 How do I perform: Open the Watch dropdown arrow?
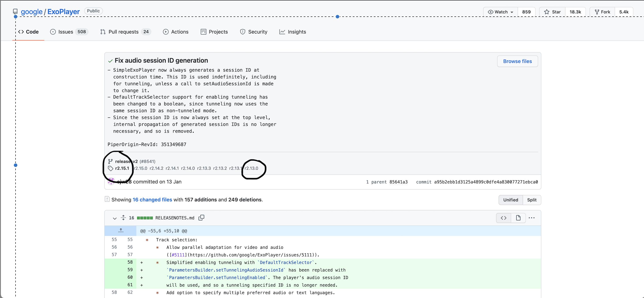point(512,12)
